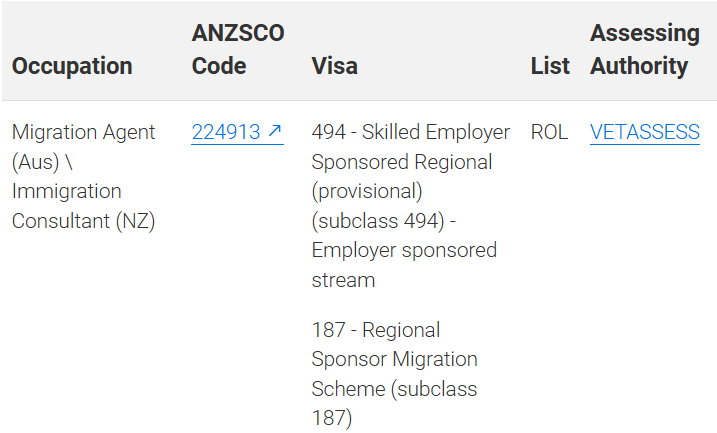Click the "Employer sponsored" stream text line

point(404,250)
